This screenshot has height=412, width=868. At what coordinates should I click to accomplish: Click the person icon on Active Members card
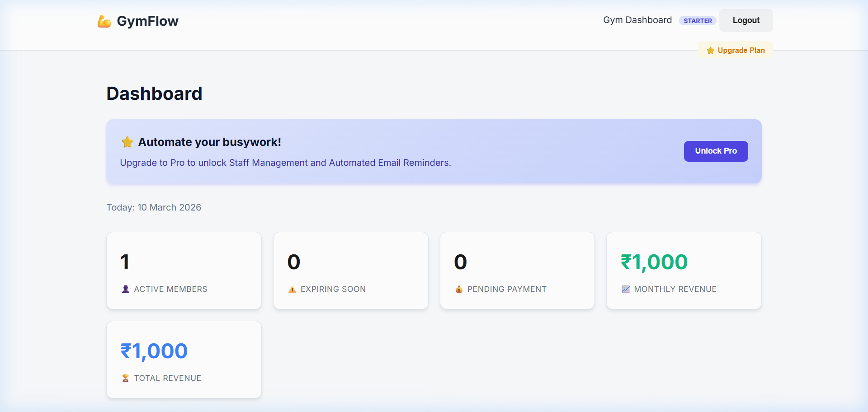(125, 289)
